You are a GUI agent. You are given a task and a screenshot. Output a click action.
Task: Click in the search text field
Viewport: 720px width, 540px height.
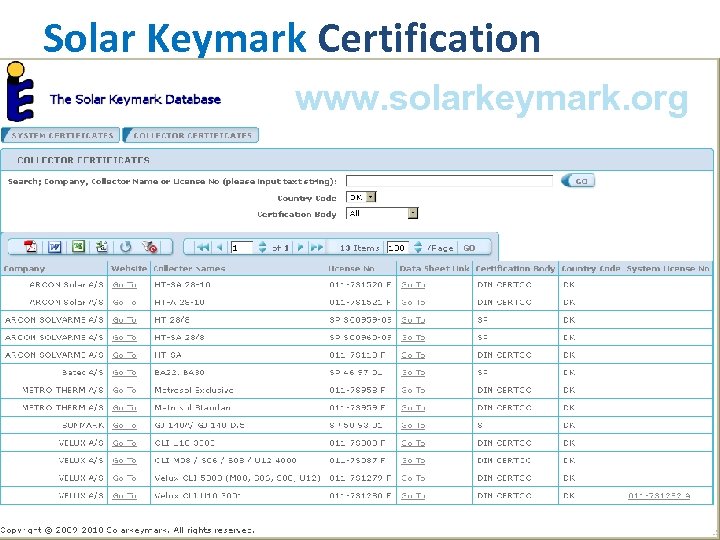[449, 181]
